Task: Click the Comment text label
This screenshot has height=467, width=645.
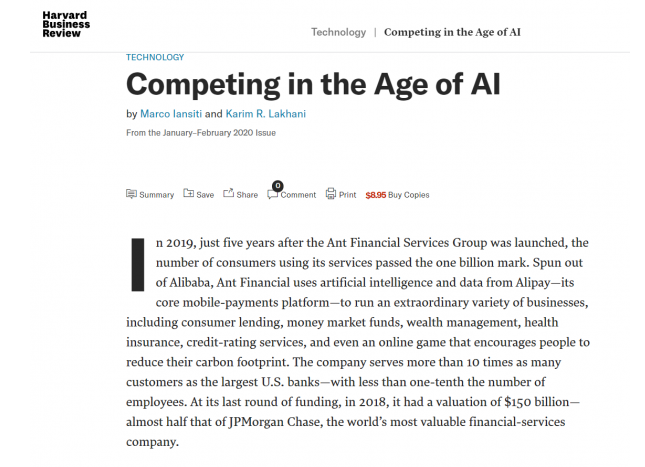Action: (298, 195)
